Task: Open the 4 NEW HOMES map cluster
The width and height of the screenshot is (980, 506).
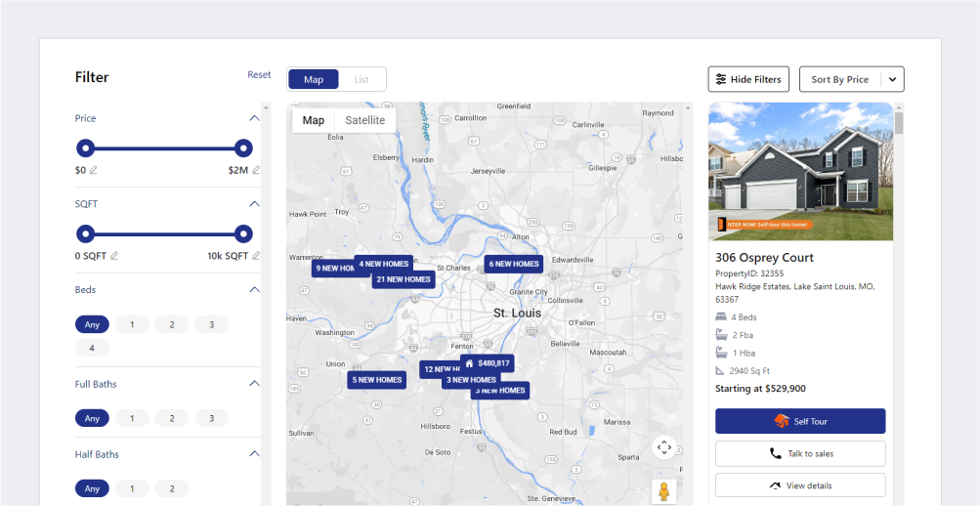Action: [x=383, y=264]
